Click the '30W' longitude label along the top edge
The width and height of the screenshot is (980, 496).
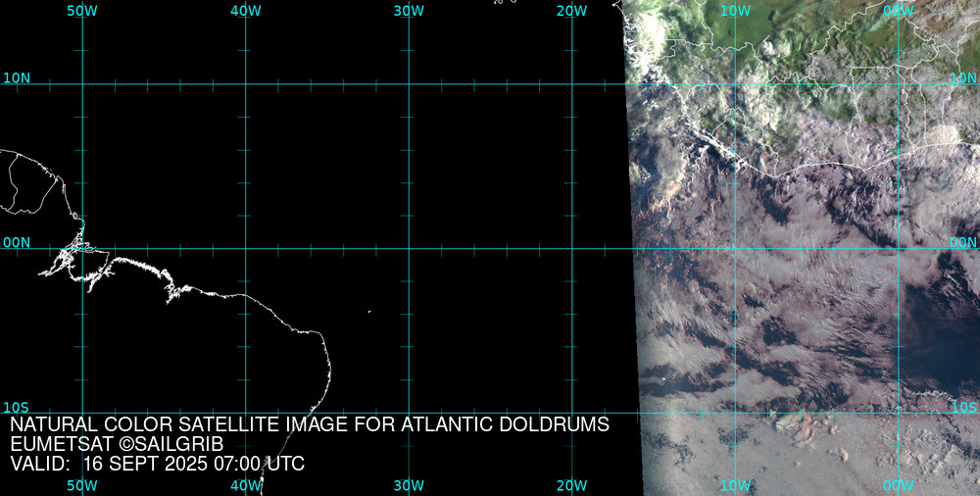pos(409,11)
